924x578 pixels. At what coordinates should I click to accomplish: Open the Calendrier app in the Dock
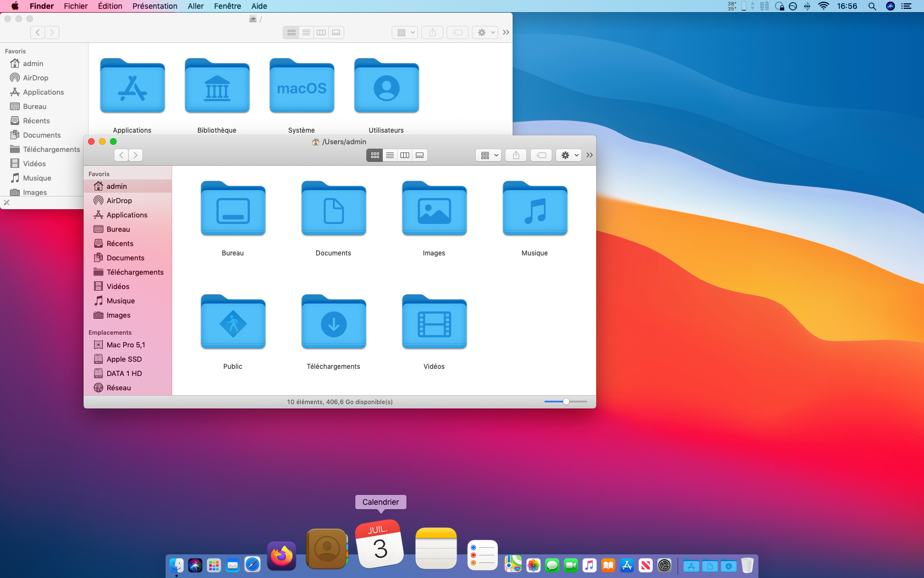[380, 545]
